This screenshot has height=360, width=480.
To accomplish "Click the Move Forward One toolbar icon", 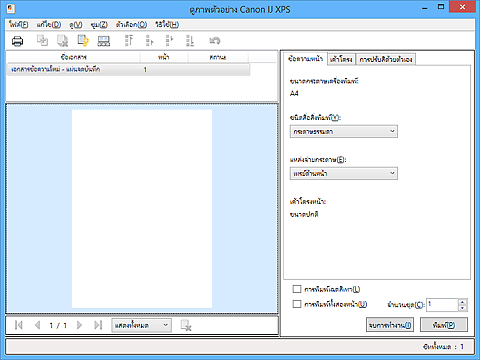I will [x=149, y=41].
